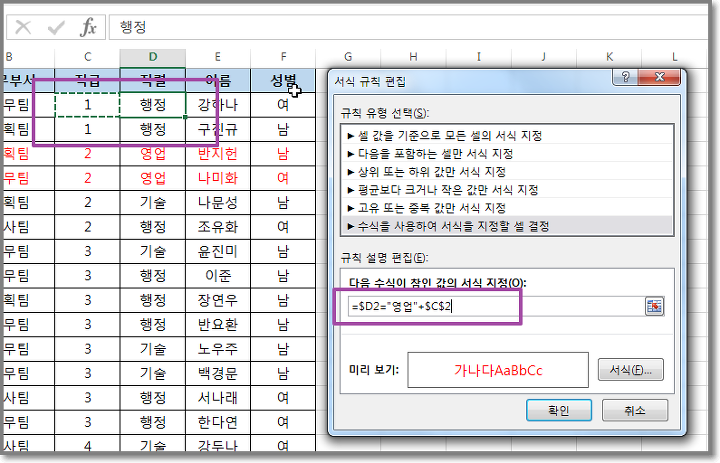Select column F header

click(x=283, y=57)
